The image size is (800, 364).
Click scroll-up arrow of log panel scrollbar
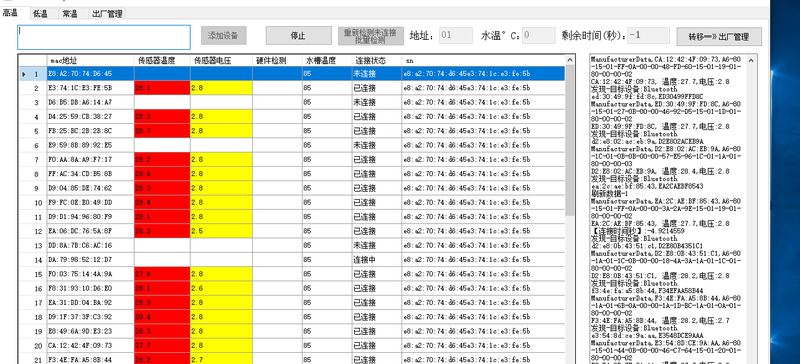(751, 60)
